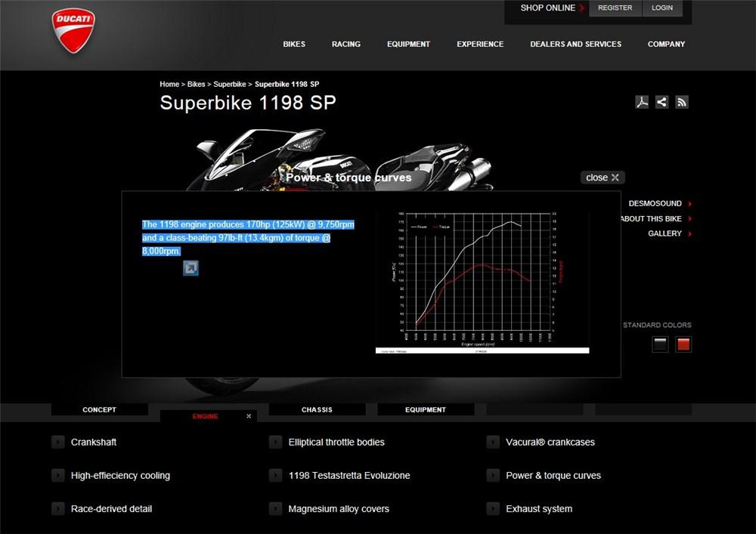Click the popup arrow icon under the highlighted text
This screenshot has width=756, height=534.
pos(191,268)
